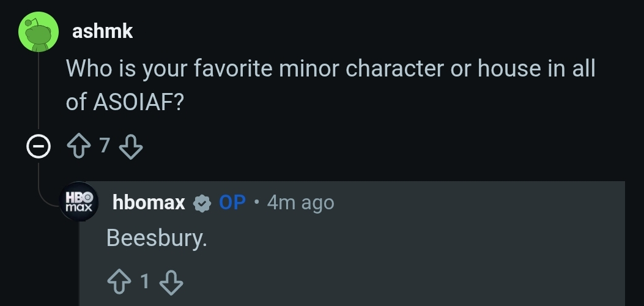Click the blue OP label

(232, 203)
